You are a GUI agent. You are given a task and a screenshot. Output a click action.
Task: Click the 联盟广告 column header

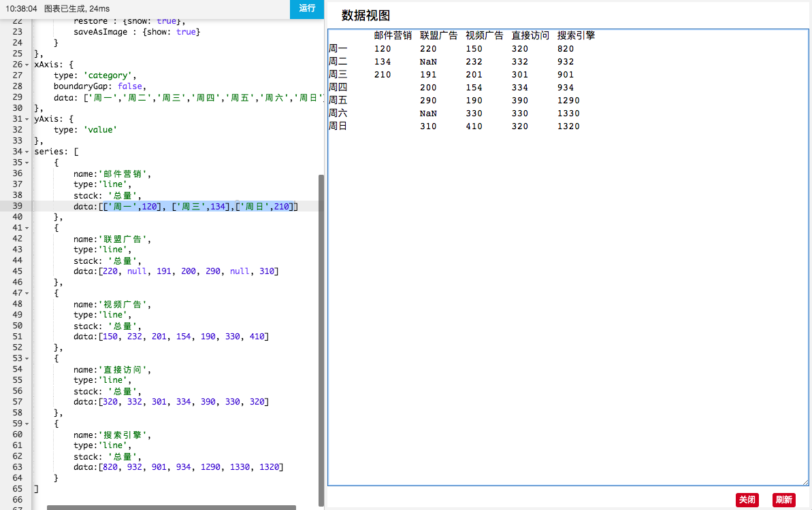[x=438, y=35]
